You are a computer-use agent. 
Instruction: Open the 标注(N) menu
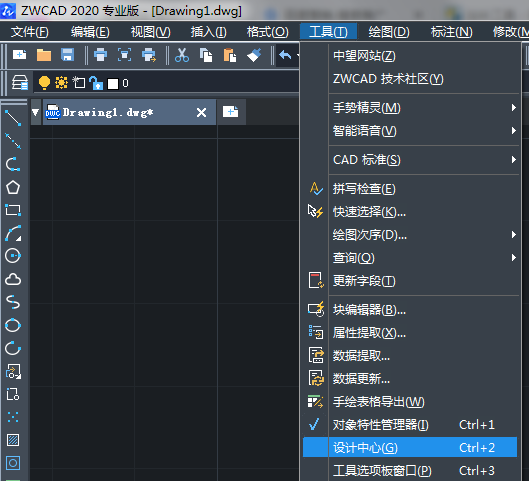pyautogui.click(x=451, y=32)
